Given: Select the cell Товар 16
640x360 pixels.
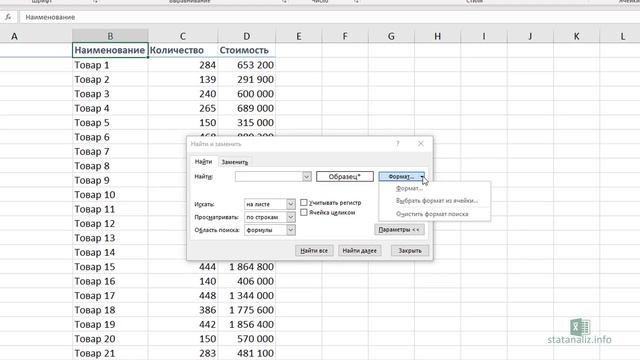Looking at the screenshot, I should 110,281.
